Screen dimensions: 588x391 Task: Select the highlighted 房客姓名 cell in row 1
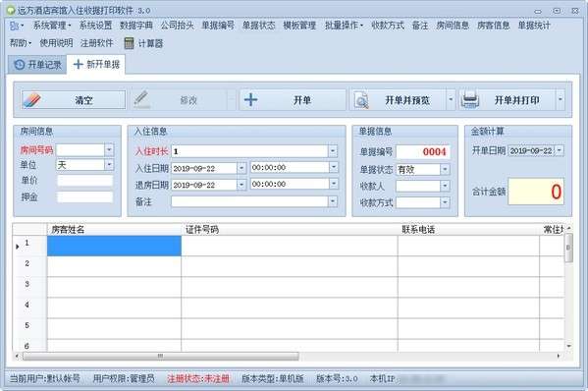click(x=114, y=246)
